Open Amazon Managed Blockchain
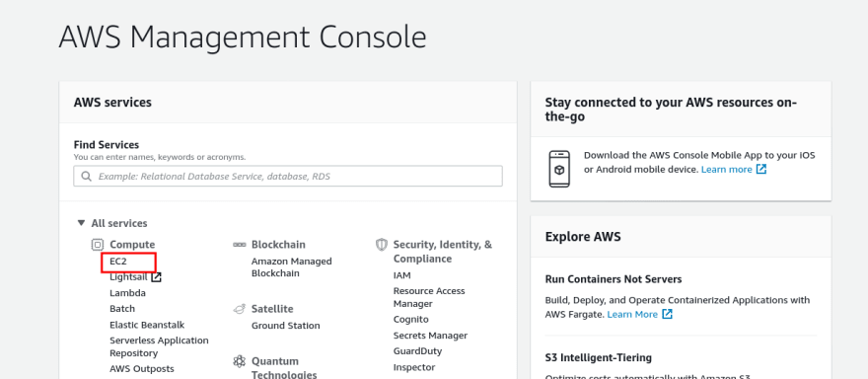868x379 pixels. point(292,267)
